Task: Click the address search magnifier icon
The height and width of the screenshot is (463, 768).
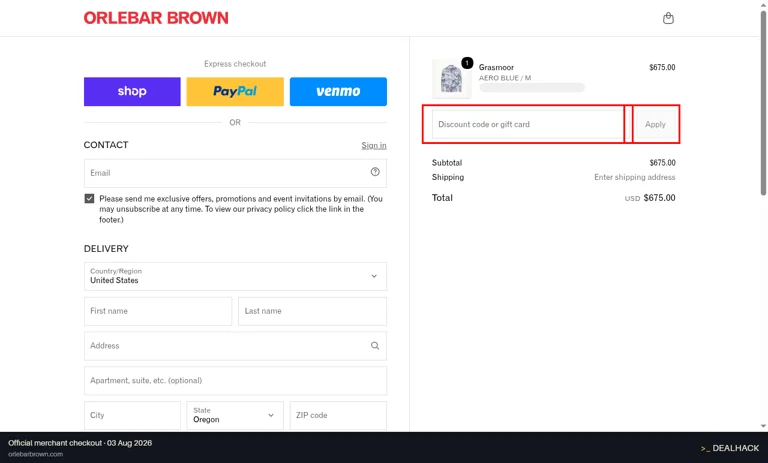Action: point(375,345)
